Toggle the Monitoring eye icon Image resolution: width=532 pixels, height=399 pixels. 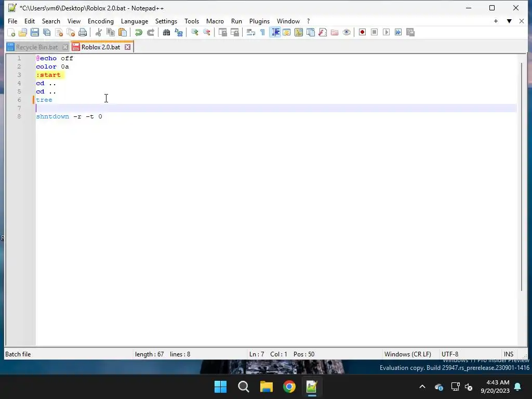(x=347, y=32)
